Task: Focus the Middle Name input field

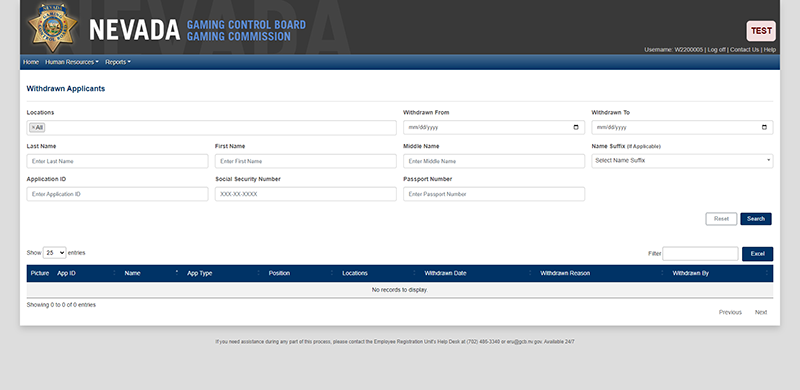Action: pos(494,161)
